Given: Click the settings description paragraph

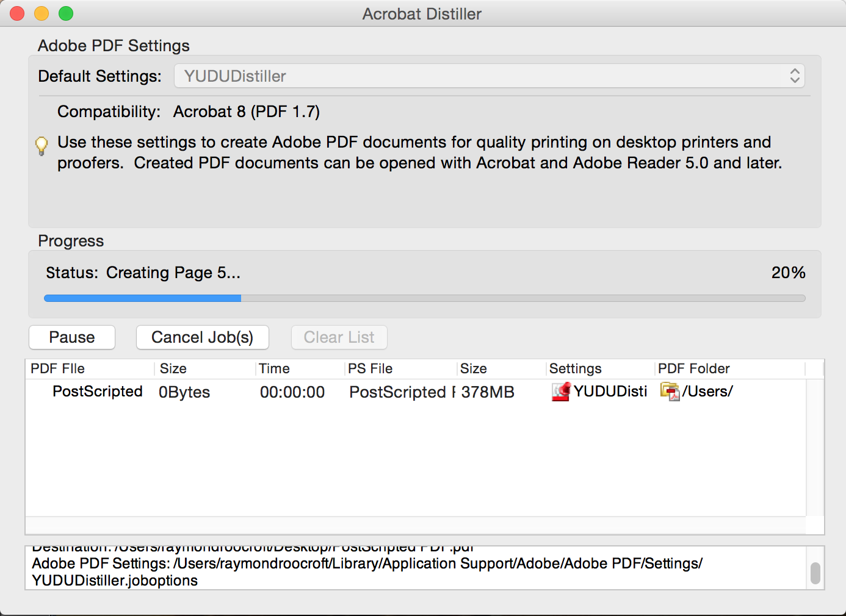Looking at the screenshot, I should [x=420, y=152].
